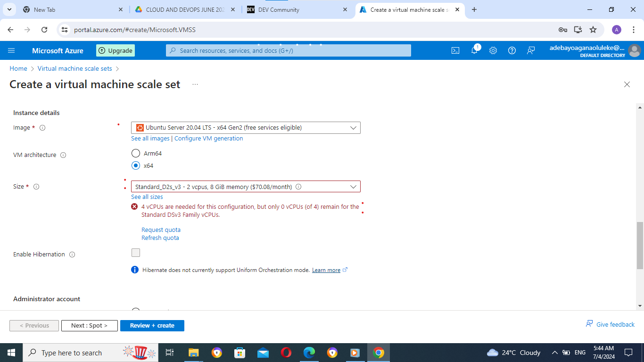The image size is (644, 362).
Task: Open the taskbar notification center
Action: (628, 353)
